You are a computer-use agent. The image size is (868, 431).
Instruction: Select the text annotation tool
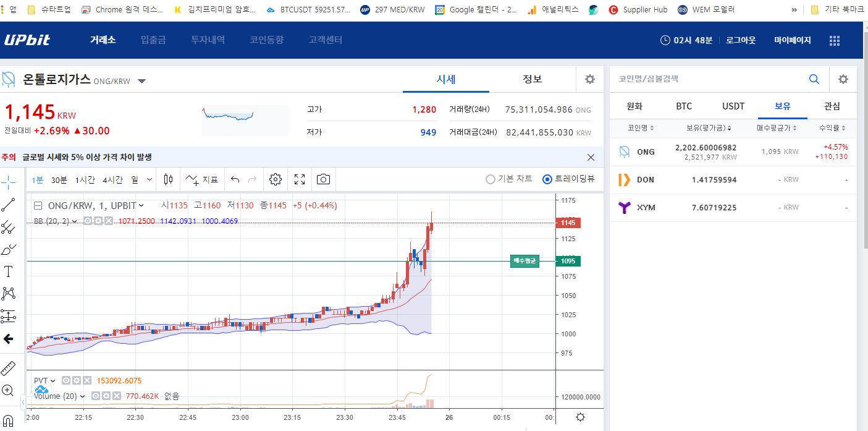click(x=8, y=271)
